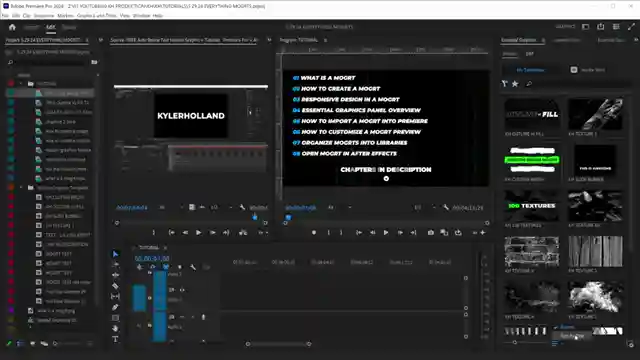Open Program monitor zoom level dropdown
This screenshot has height=360, width=640.
tap(339, 207)
